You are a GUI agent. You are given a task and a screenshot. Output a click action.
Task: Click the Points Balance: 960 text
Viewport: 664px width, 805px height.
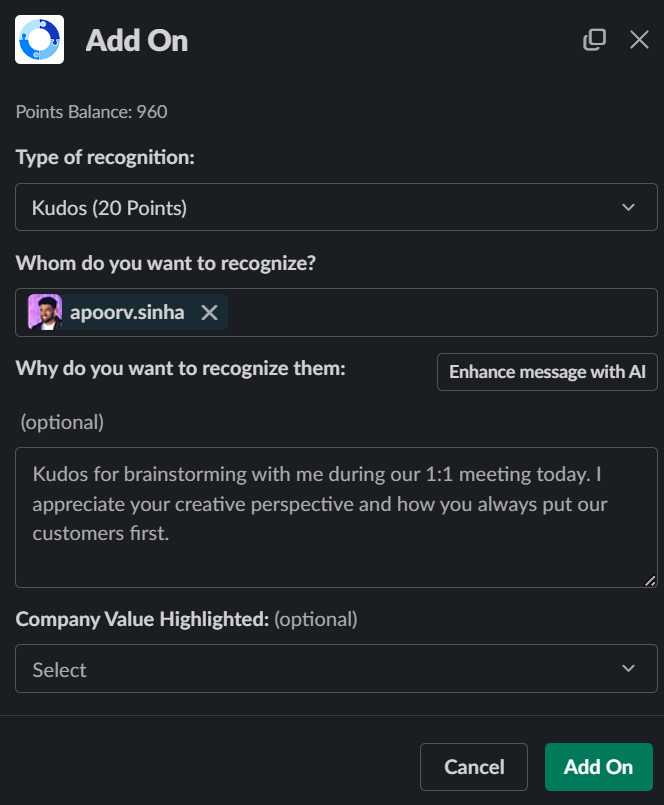click(x=91, y=112)
